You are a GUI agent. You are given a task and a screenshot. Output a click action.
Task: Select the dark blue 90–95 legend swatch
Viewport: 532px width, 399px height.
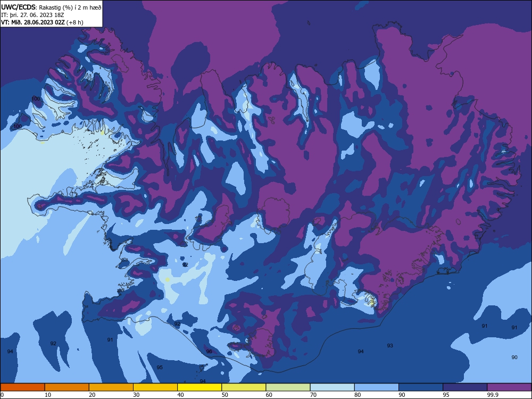[421, 387]
